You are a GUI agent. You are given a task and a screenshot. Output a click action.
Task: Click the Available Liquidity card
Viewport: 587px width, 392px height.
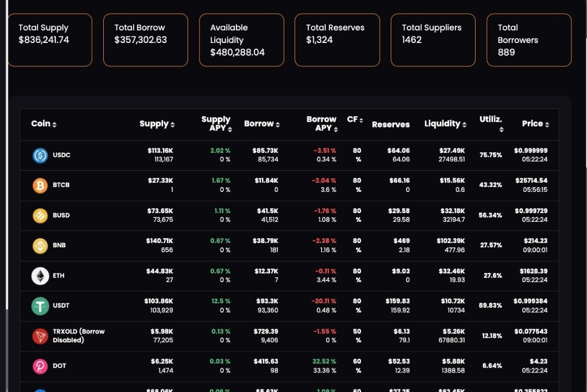(241, 40)
